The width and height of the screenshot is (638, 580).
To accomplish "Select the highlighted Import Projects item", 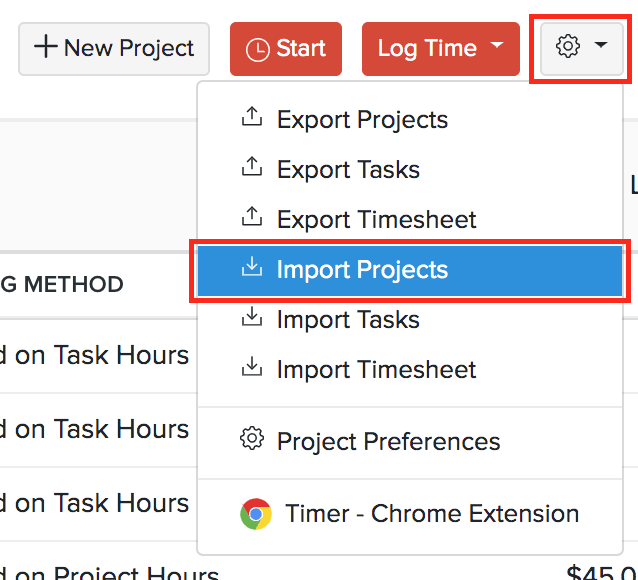I will coord(362,270).
